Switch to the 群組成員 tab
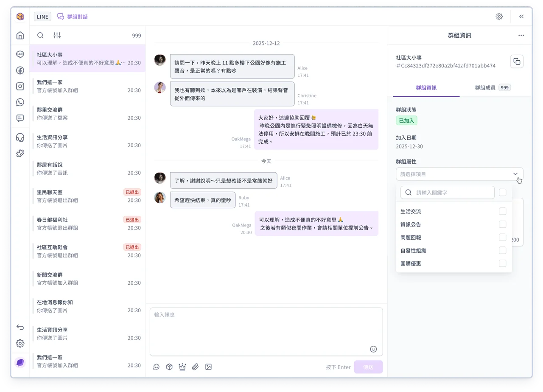This screenshot has height=392, width=543. click(x=493, y=88)
